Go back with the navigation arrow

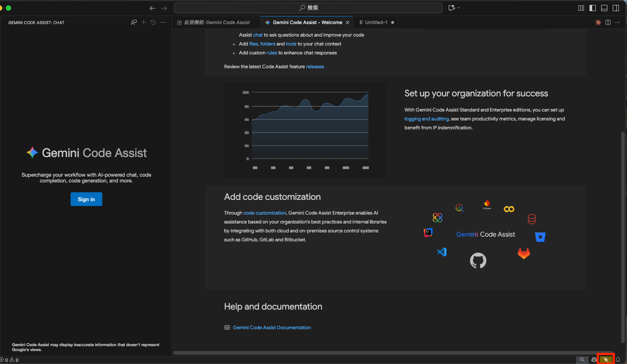(153, 8)
